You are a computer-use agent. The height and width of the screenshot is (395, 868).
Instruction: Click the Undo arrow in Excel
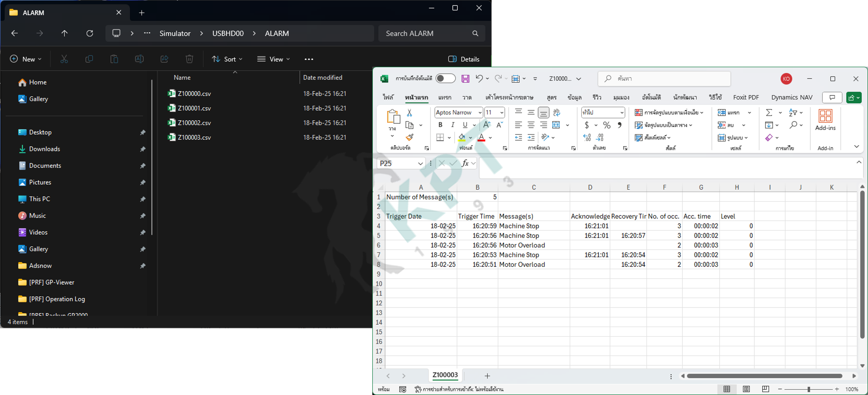coord(479,78)
